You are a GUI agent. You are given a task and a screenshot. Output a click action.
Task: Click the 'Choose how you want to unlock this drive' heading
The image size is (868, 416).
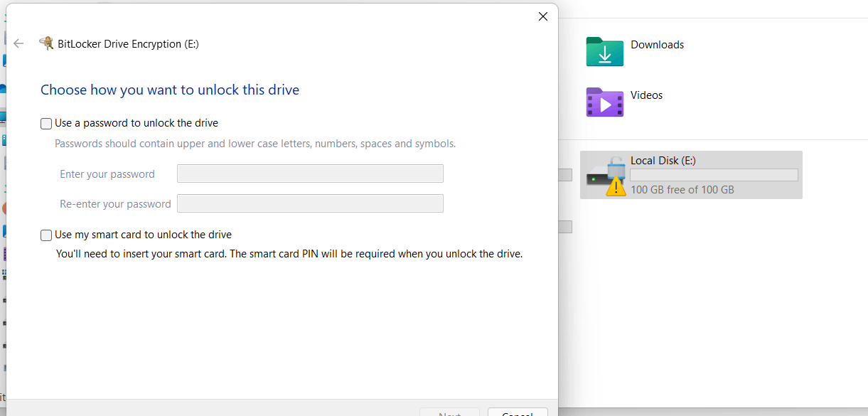pyautogui.click(x=170, y=90)
